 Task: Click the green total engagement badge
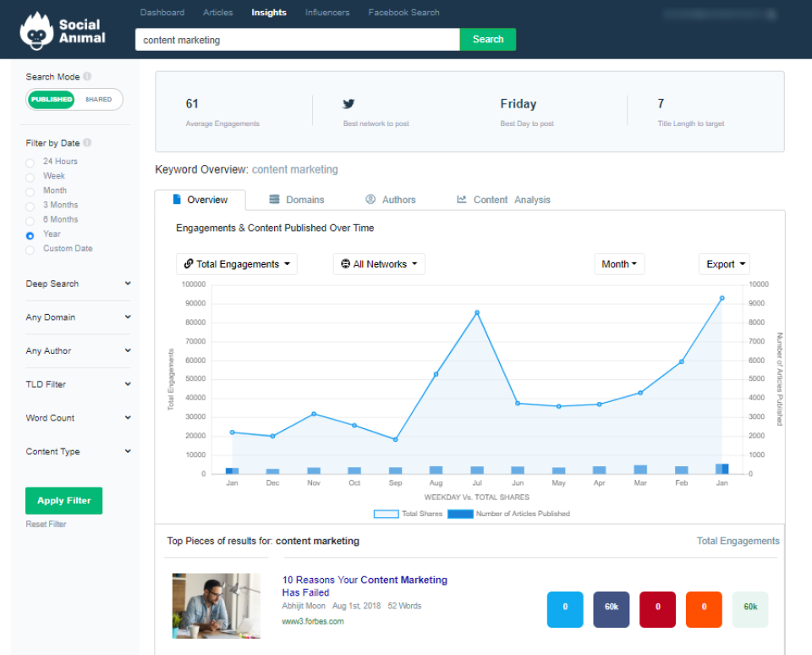point(750,608)
